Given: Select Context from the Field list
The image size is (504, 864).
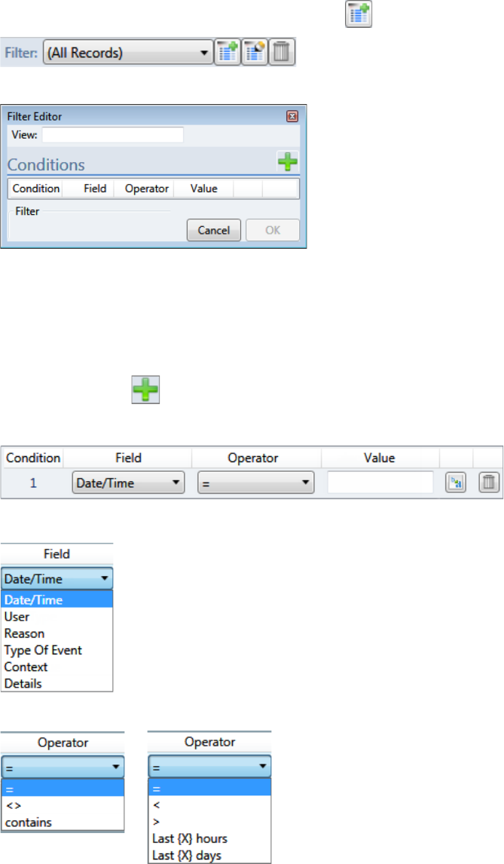Looking at the screenshot, I should pyautogui.click(x=57, y=666).
